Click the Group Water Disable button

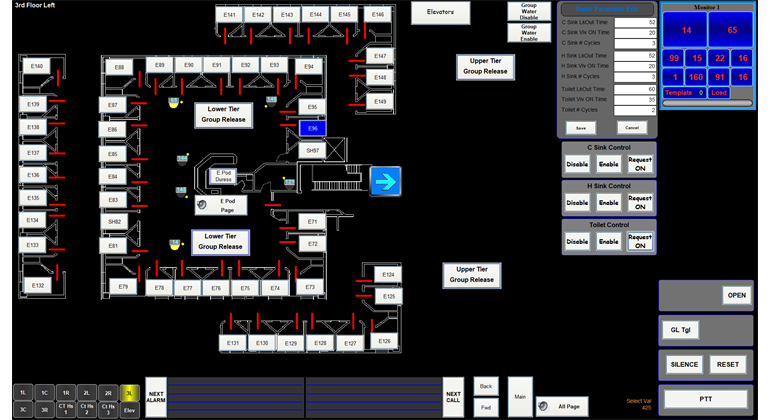point(529,11)
